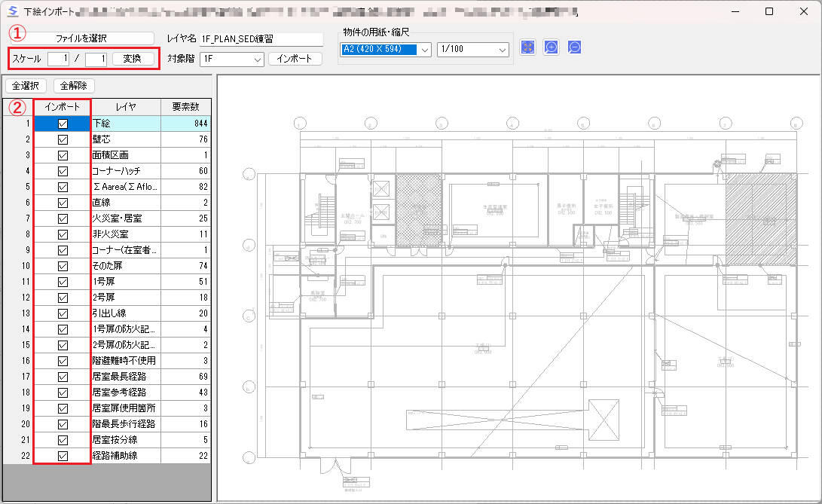Toggle import checkbox for 居室按分線 layer
This screenshot has height=504, width=822.
tap(63, 440)
